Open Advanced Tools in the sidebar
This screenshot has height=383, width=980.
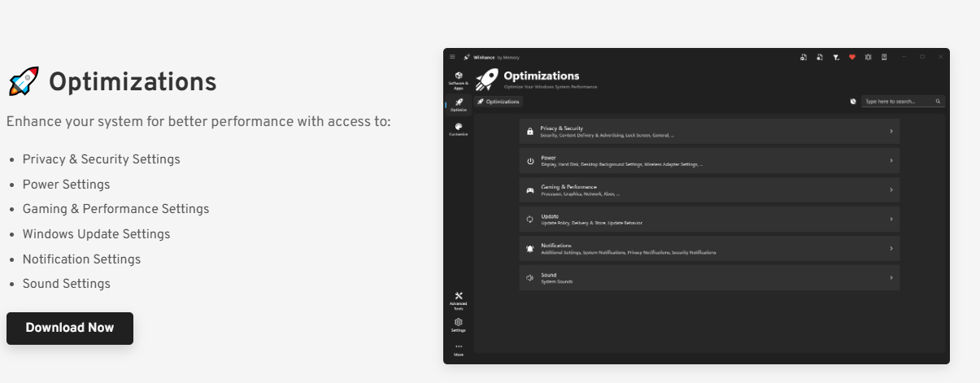(x=459, y=301)
